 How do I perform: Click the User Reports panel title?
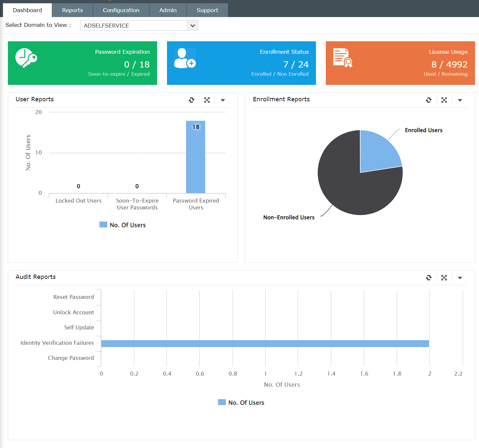(35, 99)
